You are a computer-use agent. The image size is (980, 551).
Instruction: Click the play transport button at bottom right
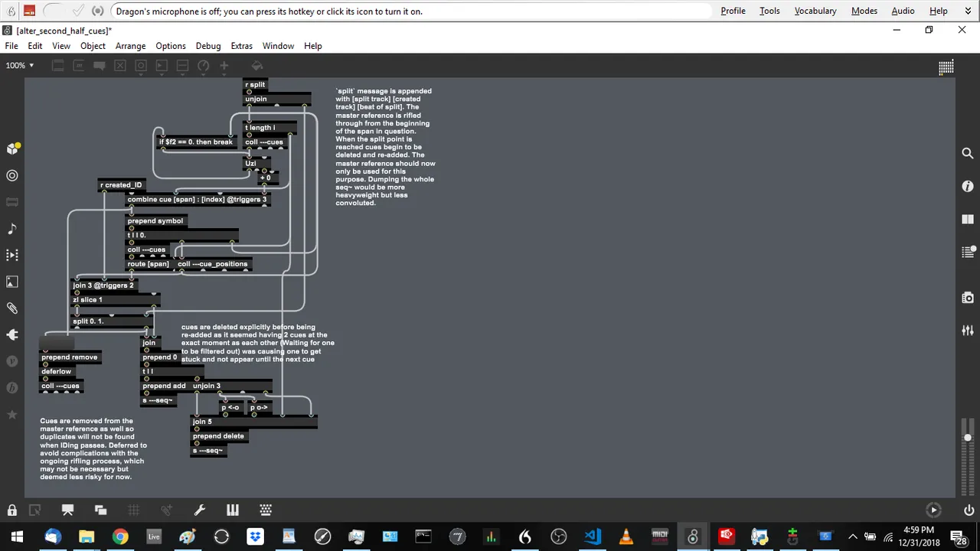(933, 510)
